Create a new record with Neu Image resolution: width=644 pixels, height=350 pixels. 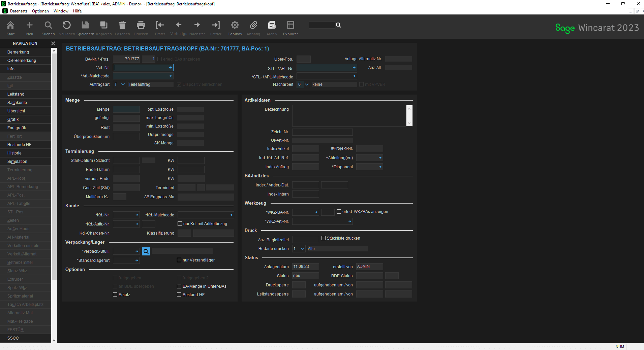(x=30, y=25)
